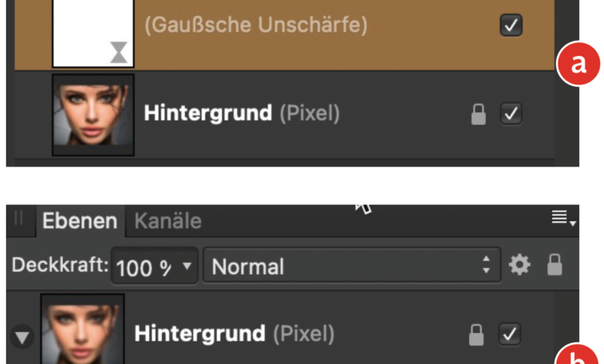This screenshot has width=604, height=364.
Task: Expand the Hintergrund layer disclosure triangle
Action: (x=23, y=337)
